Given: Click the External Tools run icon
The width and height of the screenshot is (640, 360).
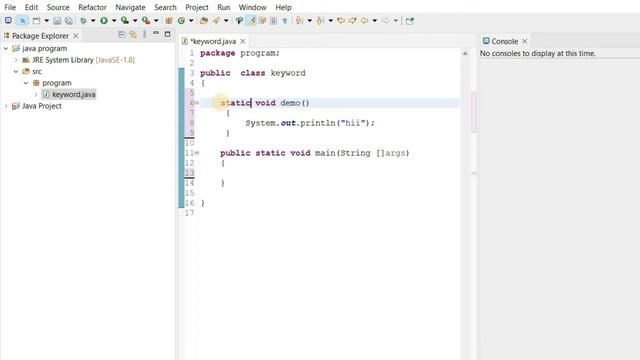Looking at the screenshot, I should pos(146,20).
